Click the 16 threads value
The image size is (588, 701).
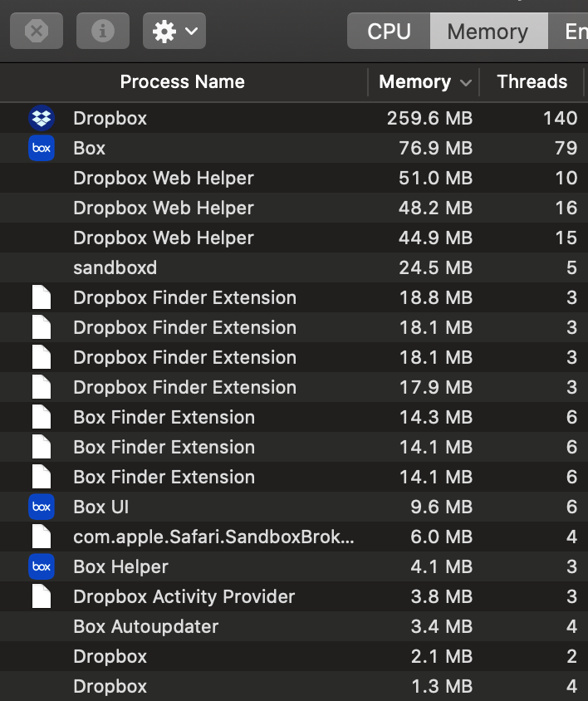566,208
